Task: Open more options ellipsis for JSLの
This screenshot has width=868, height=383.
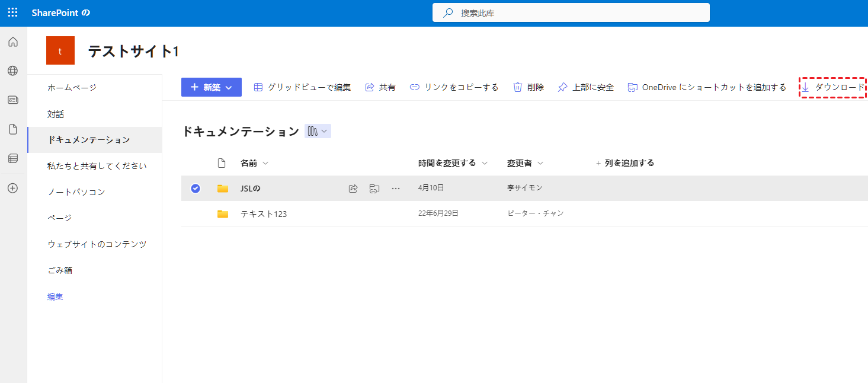Action: pos(396,189)
